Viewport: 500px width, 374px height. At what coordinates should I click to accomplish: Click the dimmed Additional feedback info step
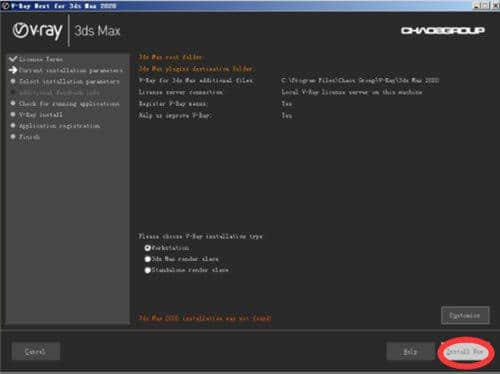59,92
